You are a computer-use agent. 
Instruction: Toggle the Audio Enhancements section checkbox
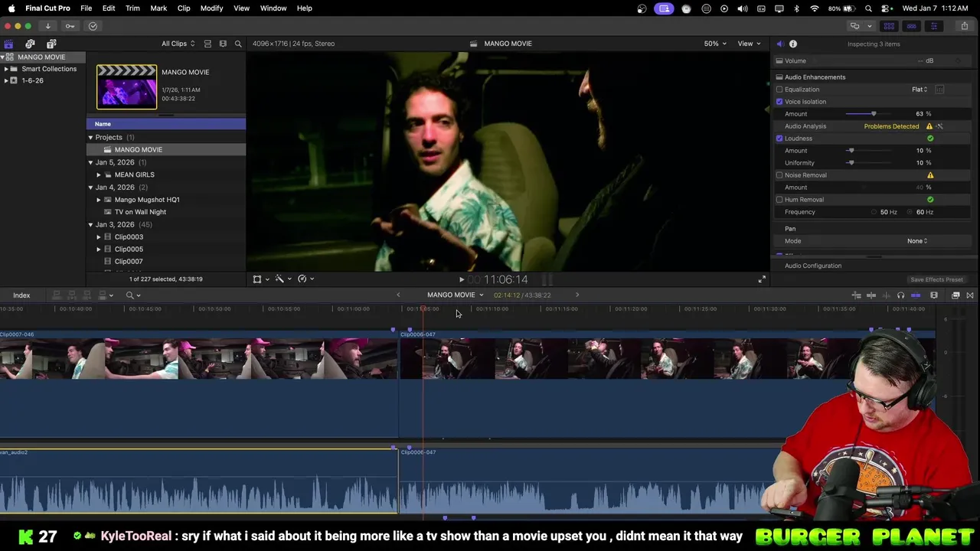pyautogui.click(x=779, y=77)
